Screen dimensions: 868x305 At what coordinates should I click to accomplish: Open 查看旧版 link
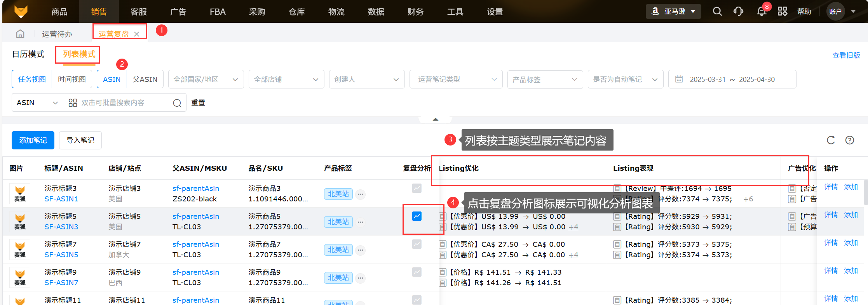click(x=846, y=55)
